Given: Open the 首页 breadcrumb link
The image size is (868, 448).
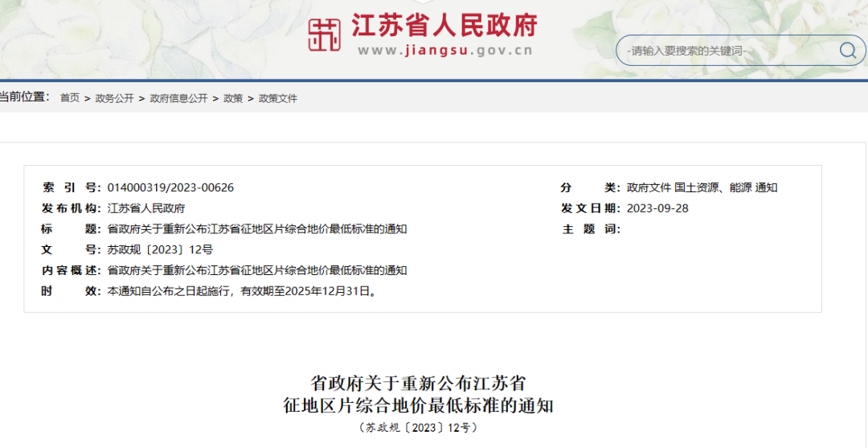Looking at the screenshot, I should point(70,98).
